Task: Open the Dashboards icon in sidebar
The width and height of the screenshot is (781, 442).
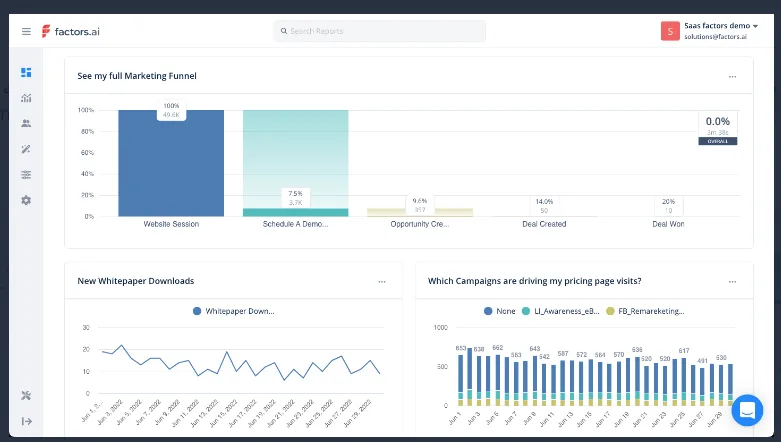Action: coord(26,72)
